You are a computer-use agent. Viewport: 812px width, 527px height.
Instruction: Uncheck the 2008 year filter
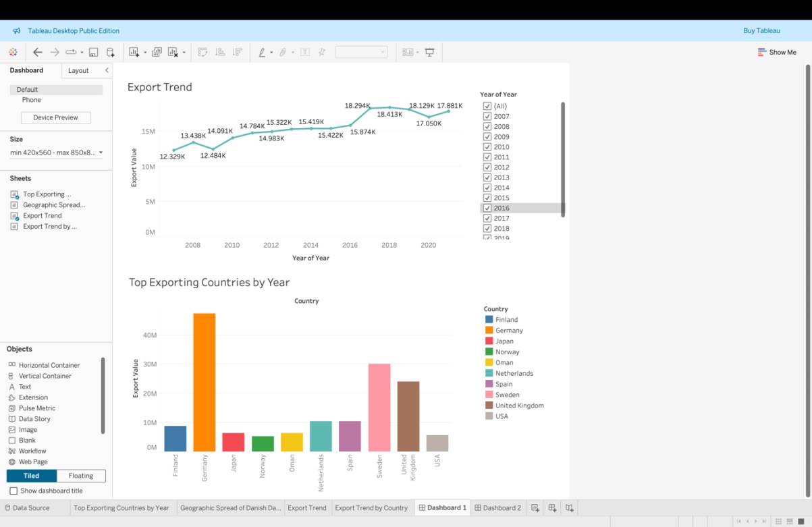tap(487, 126)
